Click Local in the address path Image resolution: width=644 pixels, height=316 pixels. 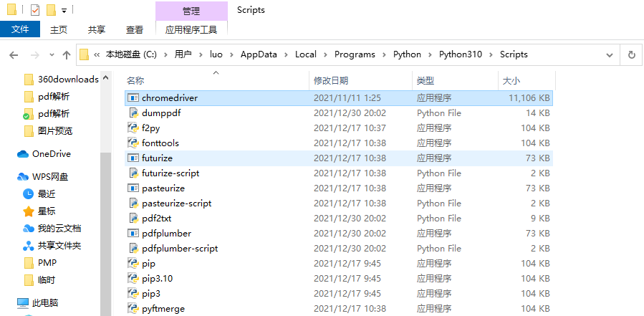306,54
